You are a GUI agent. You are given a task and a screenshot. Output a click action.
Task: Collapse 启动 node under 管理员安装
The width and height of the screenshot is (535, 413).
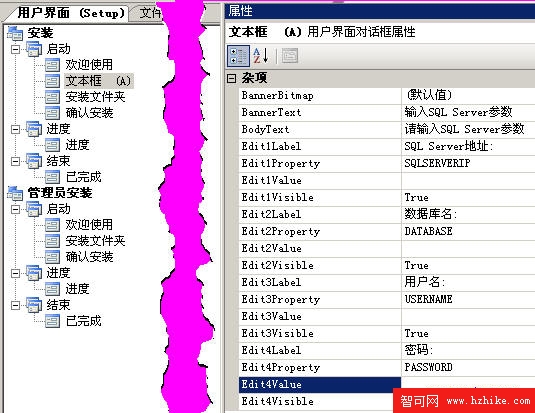[15, 209]
